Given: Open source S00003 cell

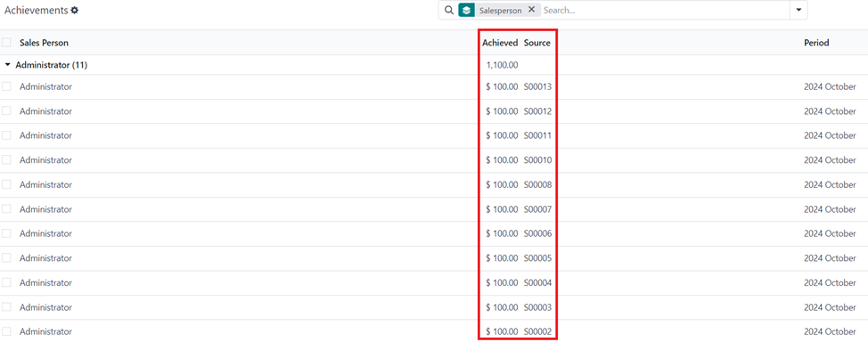Looking at the screenshot, I should (x=538, y=307).
